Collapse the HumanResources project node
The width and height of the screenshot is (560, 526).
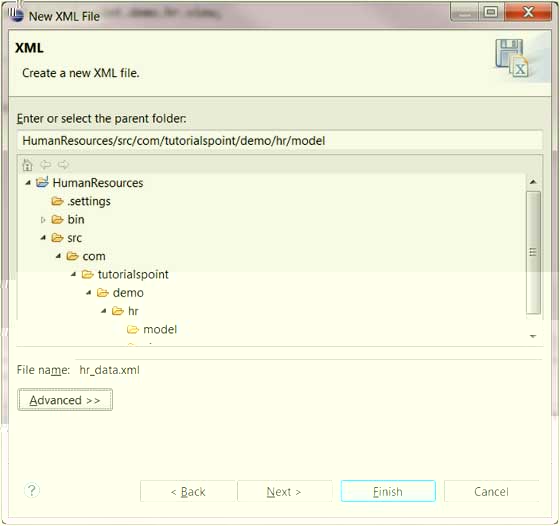tap(28, 183)
